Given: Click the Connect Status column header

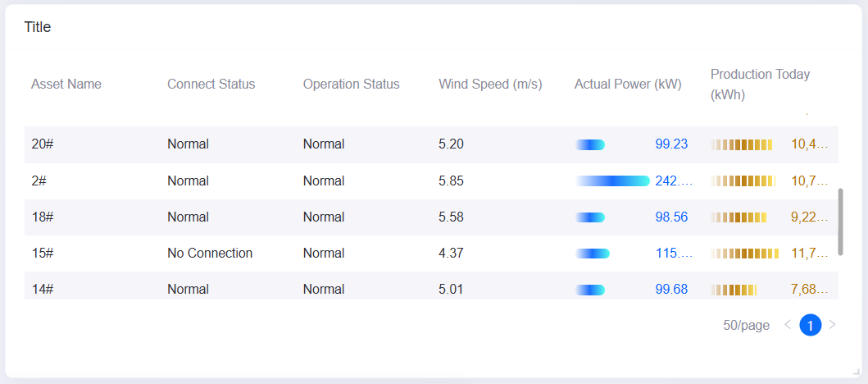Looking at the screenshot, I should click(211, 85).
